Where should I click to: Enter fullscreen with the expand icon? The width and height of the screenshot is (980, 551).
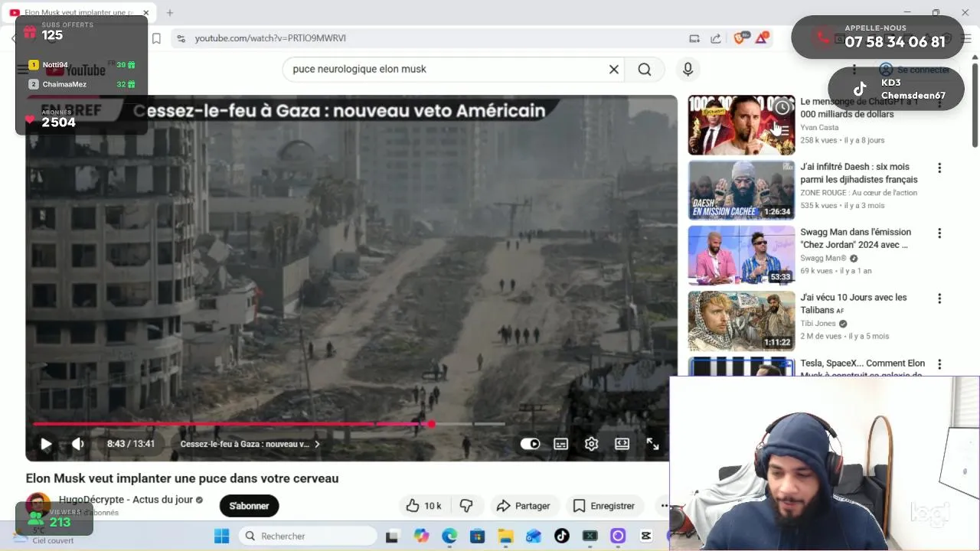[652, 444]
